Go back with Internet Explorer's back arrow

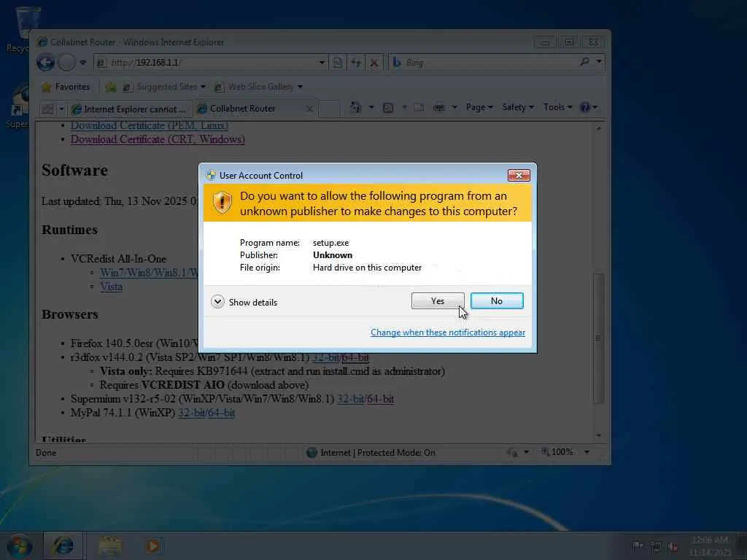[46, 63]
